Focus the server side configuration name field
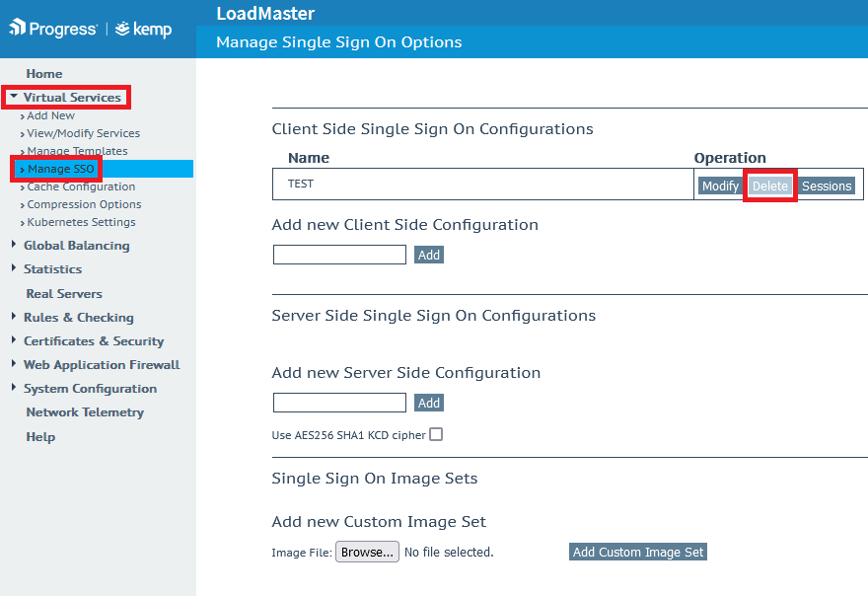Screen dimensions: 868x596 (x=339, y=403)
